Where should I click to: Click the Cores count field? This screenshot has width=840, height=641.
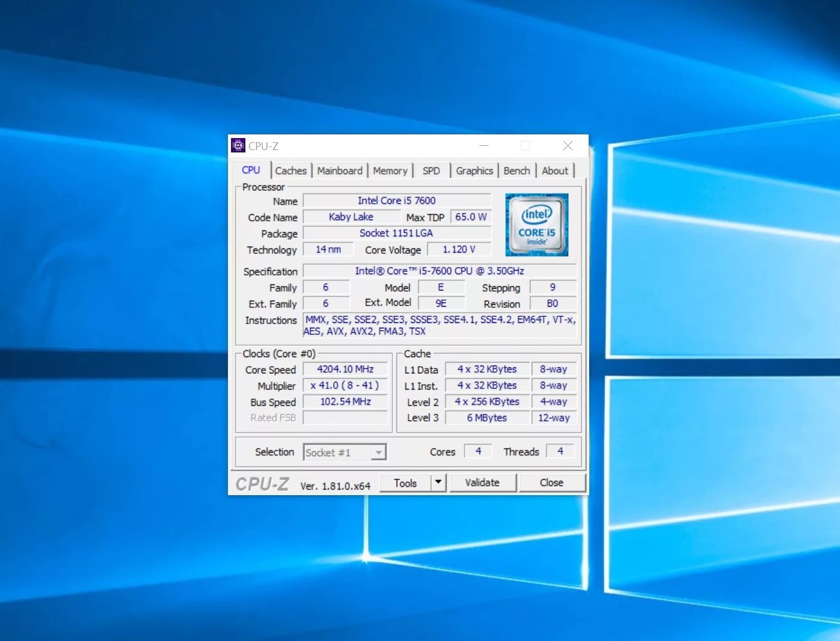[x=478, y=451]
